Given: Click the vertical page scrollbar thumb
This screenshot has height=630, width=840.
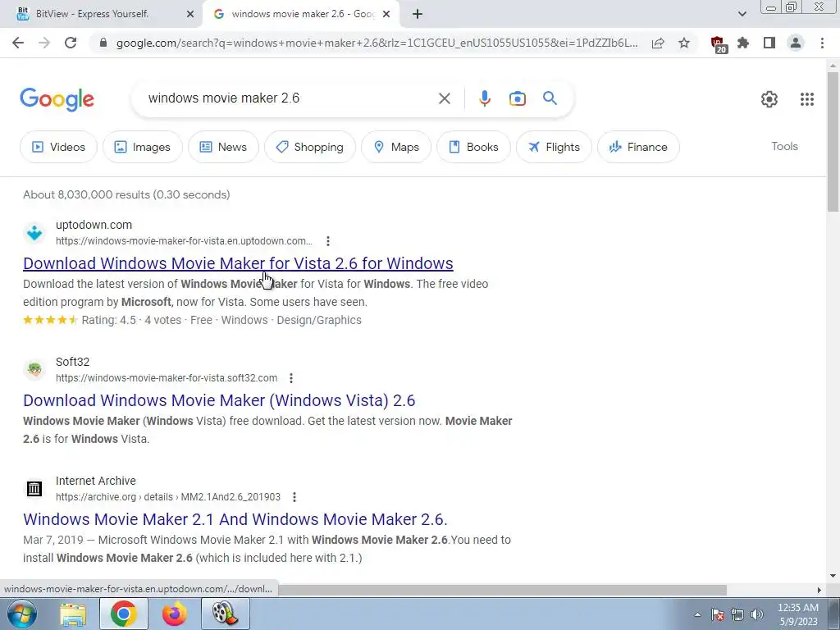Looking at the screenshot, I should (833, 140).
